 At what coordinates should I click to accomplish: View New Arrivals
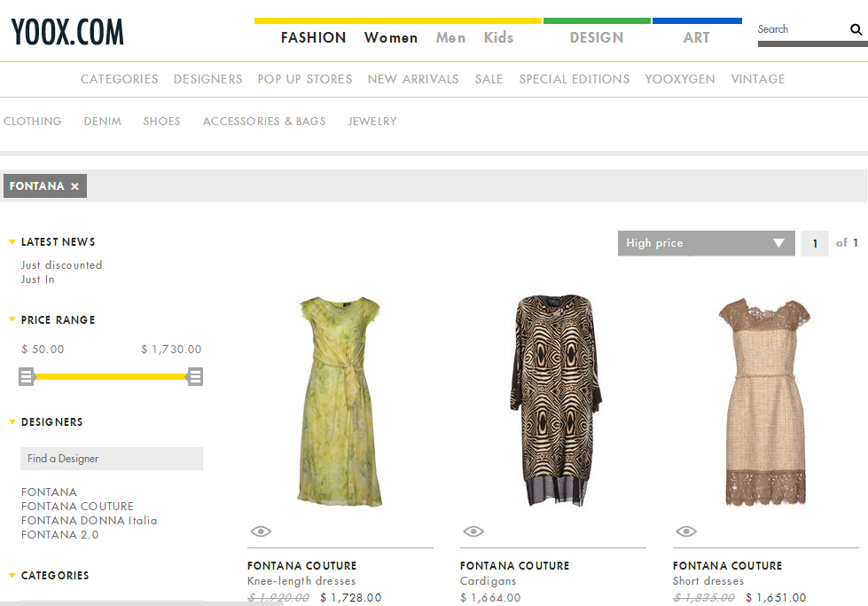coord(413,79)
